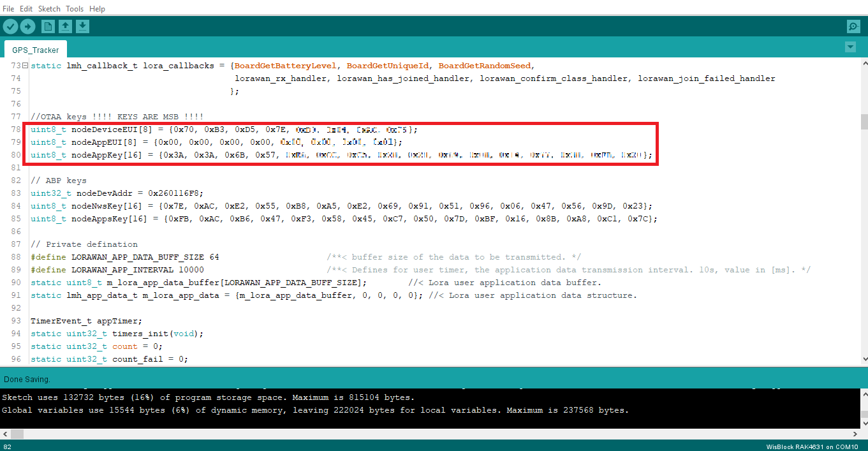The height and width of the screenshot is (451, 868).
Task: Create a new sketch with New icon
Action: [48, 26]
